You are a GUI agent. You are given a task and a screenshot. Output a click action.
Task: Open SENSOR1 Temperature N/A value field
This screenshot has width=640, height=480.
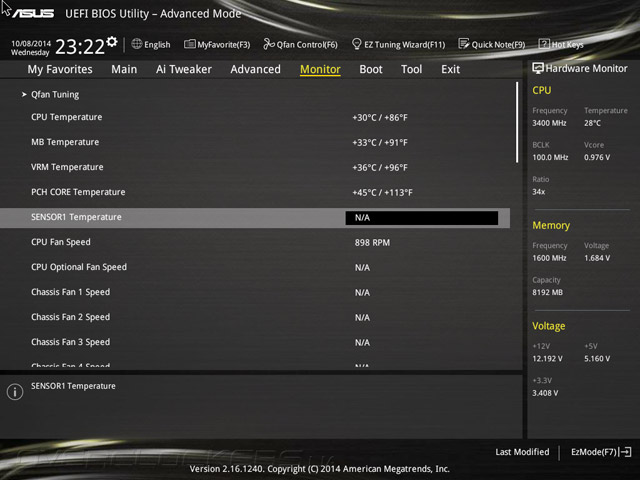pyautogui.click(x=422, y=218)
